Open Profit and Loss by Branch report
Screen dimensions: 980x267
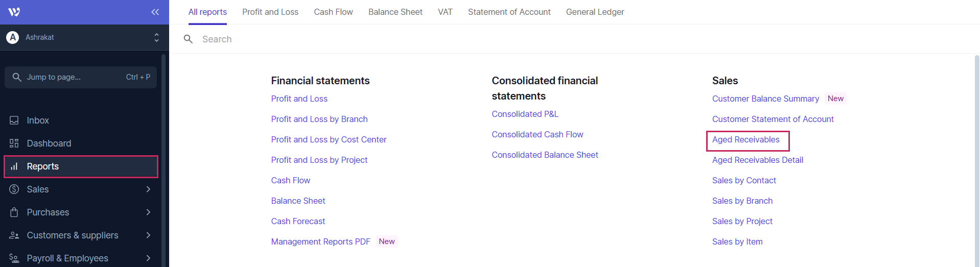319,119
